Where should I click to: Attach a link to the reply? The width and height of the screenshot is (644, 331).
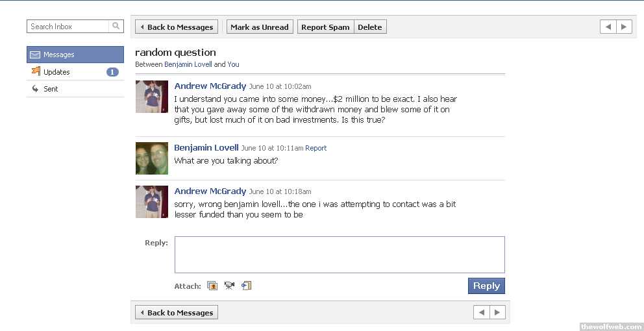(x=246, y=286)
